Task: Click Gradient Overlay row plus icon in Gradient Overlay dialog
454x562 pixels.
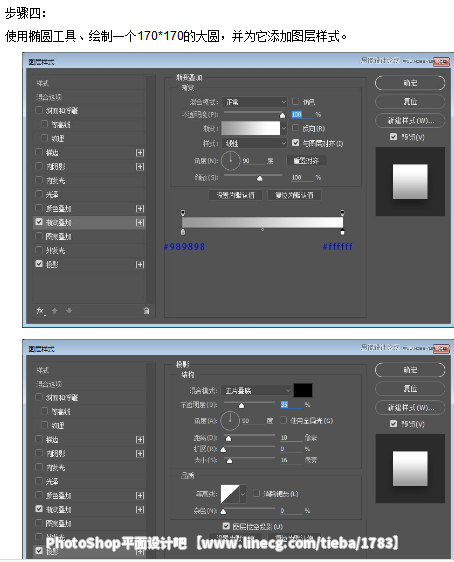Action: pyautogui.click(x=140, y=223)
